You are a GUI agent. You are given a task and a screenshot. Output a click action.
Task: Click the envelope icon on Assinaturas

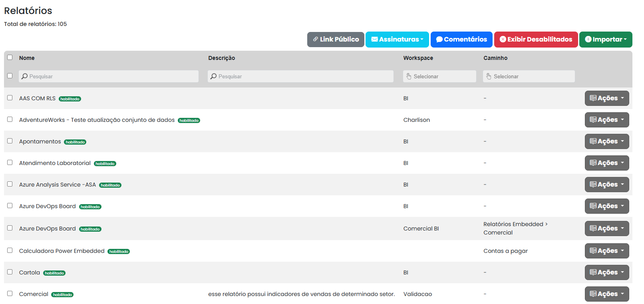coord(374,39)
